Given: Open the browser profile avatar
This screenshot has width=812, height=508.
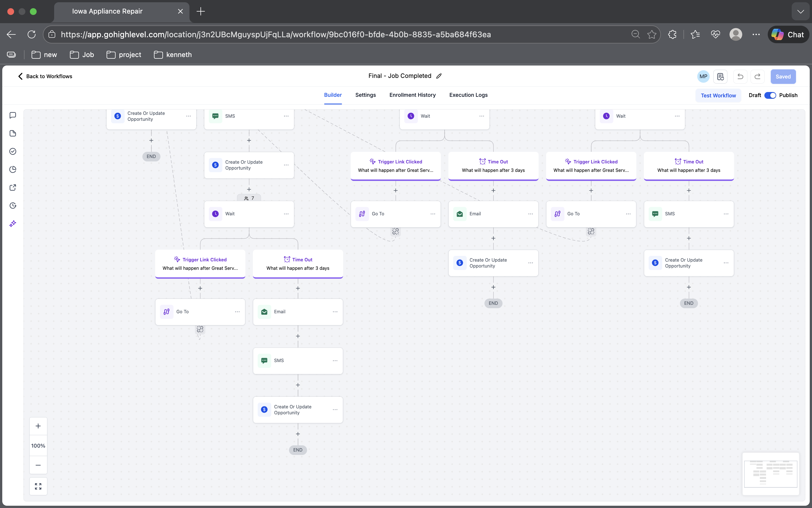Looking at the screenshot, I should click(x=736, y=34).
